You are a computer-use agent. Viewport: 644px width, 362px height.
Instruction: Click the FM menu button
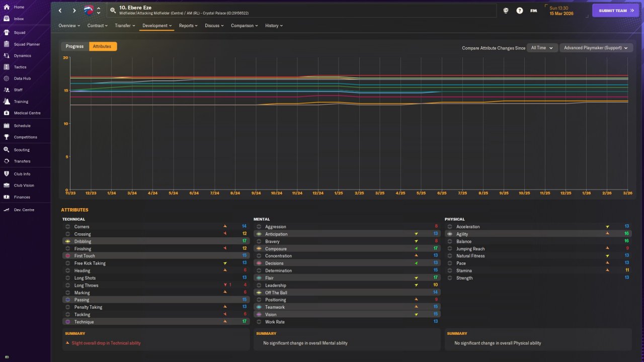[533, 11]
